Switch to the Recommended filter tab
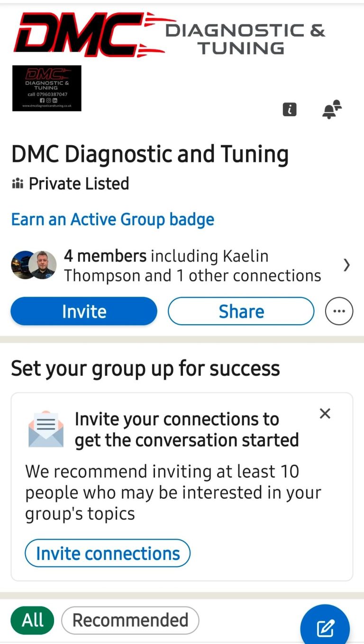This screenshot has width=364, height=644. coord(130,620)
